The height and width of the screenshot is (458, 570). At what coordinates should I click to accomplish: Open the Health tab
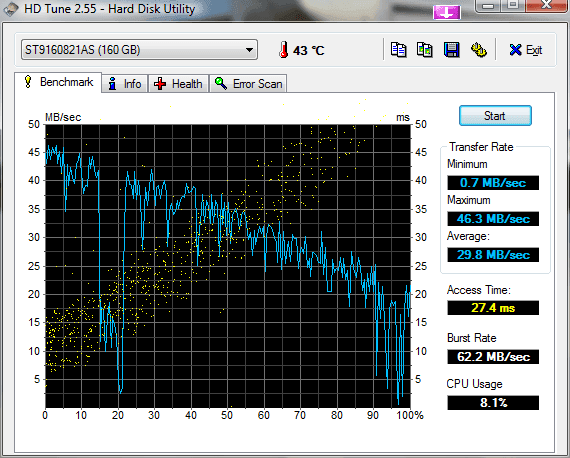coord(178,84)
